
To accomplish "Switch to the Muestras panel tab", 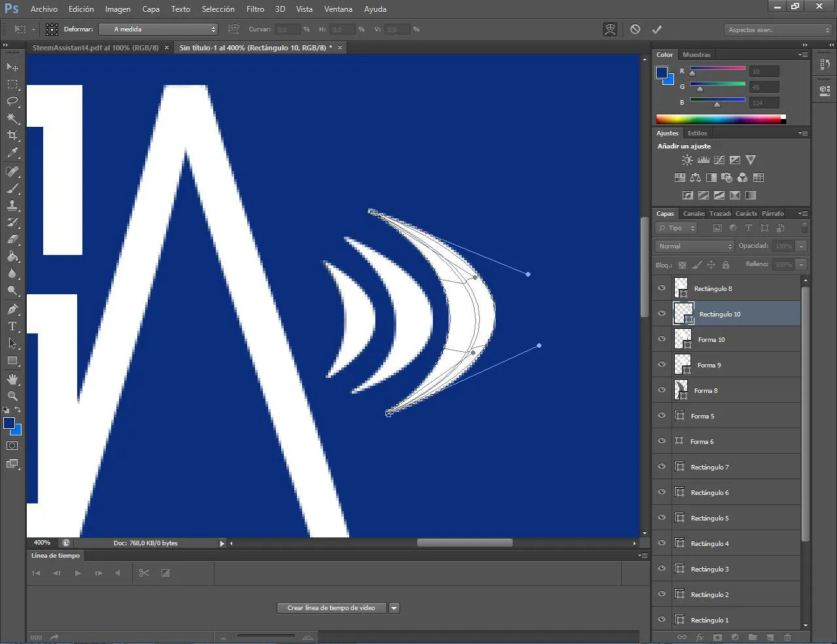I will tap(696, 55).
